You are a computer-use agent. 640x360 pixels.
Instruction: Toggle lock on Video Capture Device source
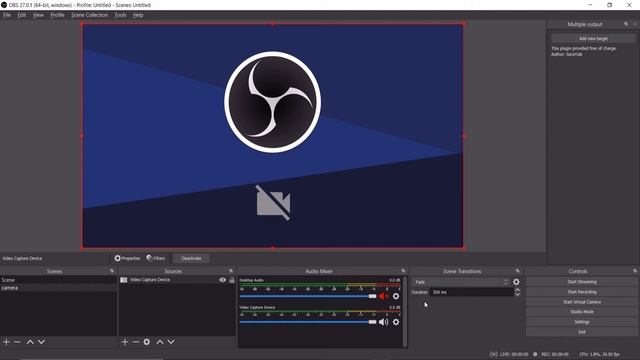pyautogui.click(x=232, y=280)
